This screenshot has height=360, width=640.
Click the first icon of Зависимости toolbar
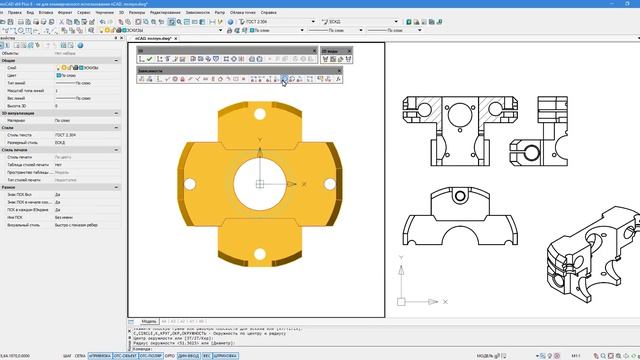click(141, 79)
